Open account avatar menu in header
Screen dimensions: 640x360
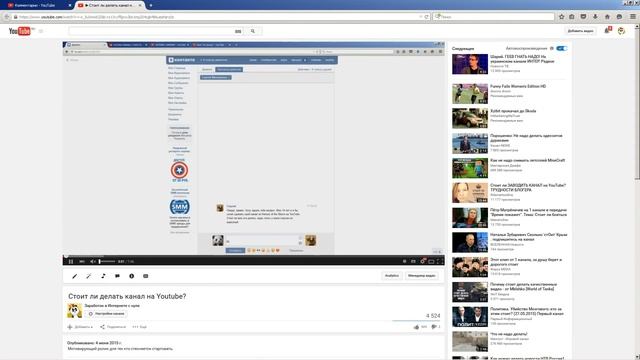click(x=621, y=31)
